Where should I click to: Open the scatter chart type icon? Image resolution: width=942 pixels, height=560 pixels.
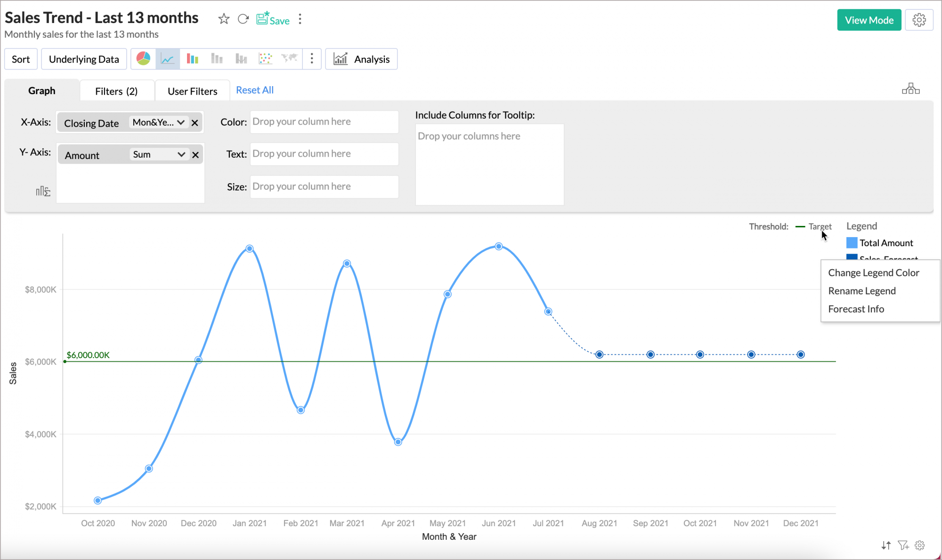click(x=265, y=58)
